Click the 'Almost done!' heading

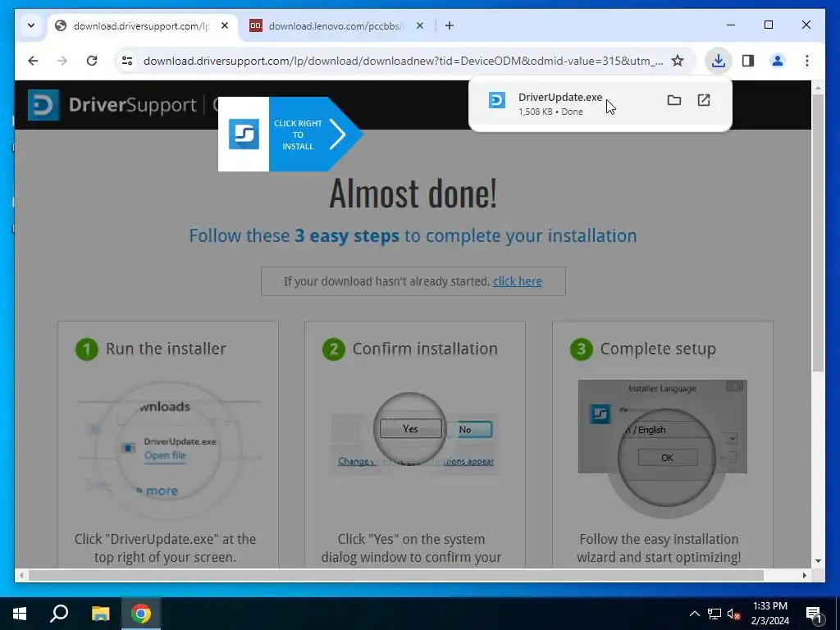pos(413,193)
